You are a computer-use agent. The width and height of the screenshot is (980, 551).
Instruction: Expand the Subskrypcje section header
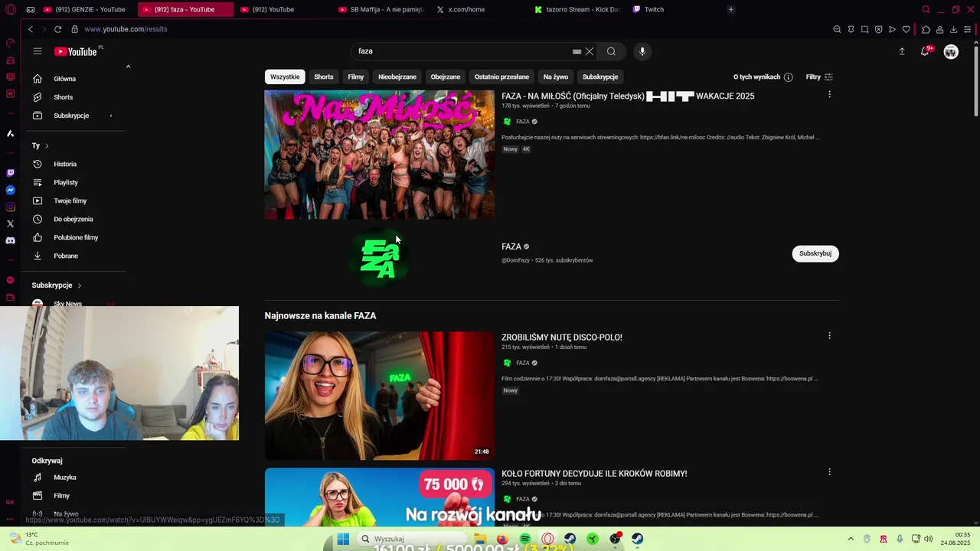pyautogui.click(x=57, y=285)
